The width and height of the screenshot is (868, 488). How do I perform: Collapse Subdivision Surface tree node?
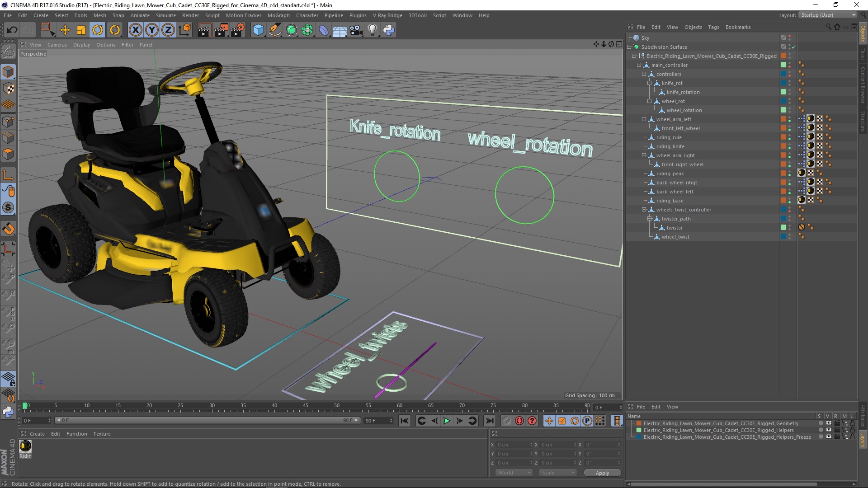coord(629,47)
